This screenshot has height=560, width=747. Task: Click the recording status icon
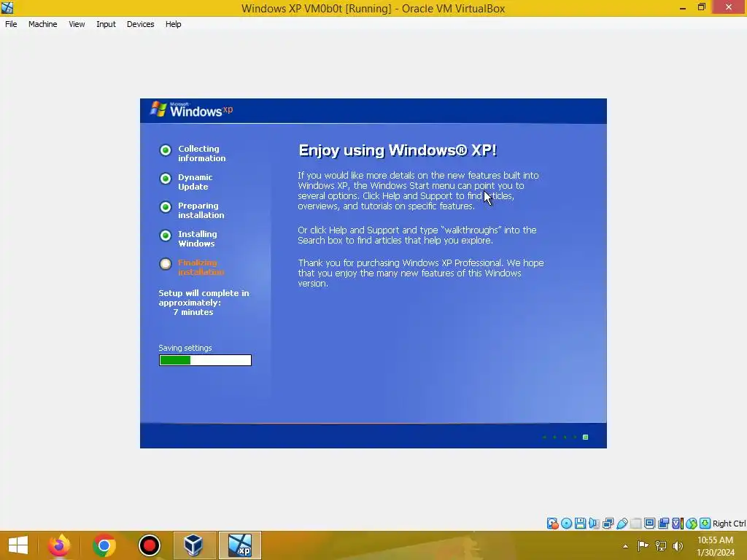(663, 524)
